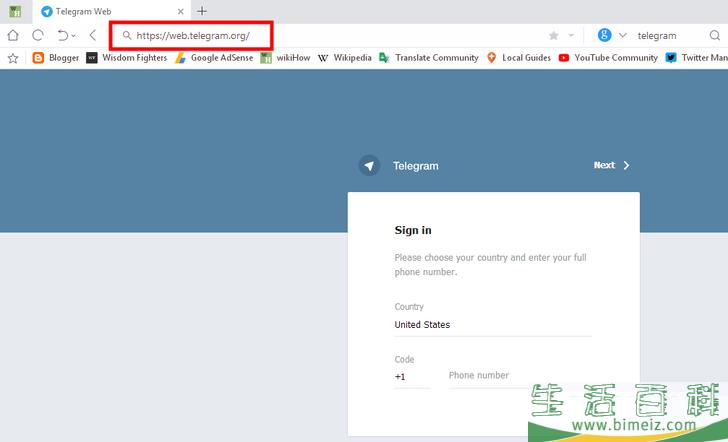Open the Local Guides bookmark
728x442 pixels.
tap(519, 58)
